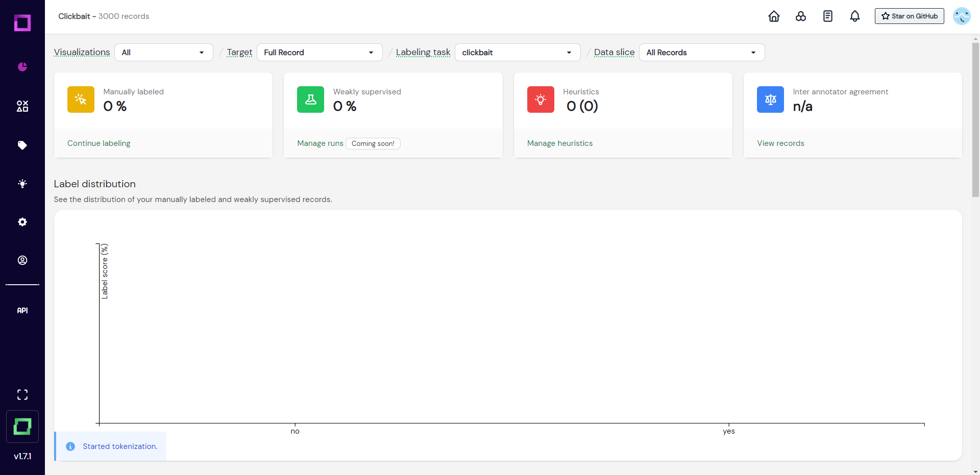
Task: Click the Manage runs link
Action: click(320, 143)
